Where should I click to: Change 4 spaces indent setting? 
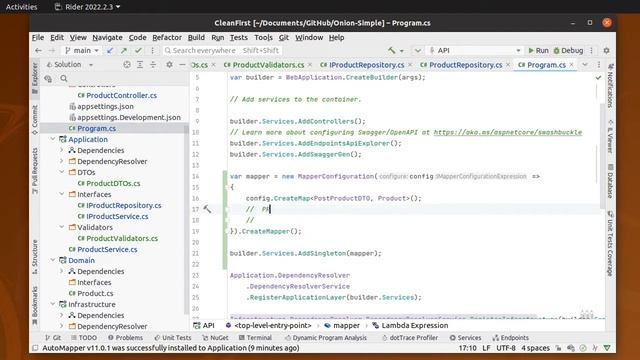click(535, 348)
